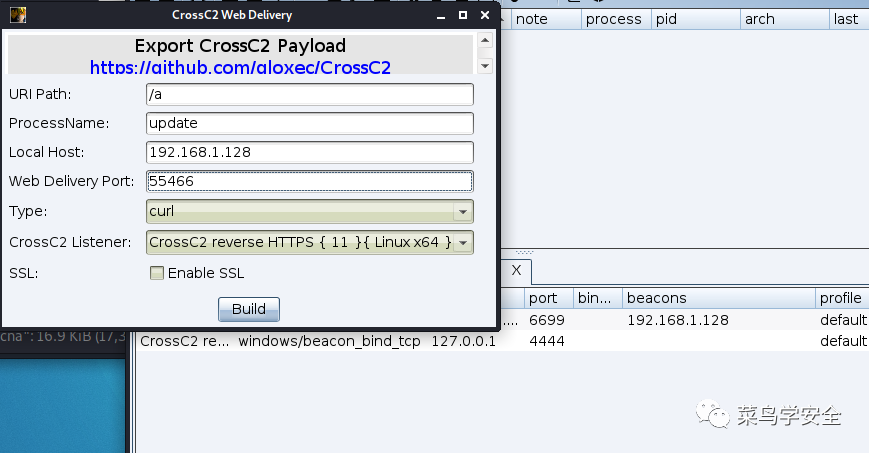
Task: Close the CrossC2 Web Delivery dialog
Action: click(485, 15)
